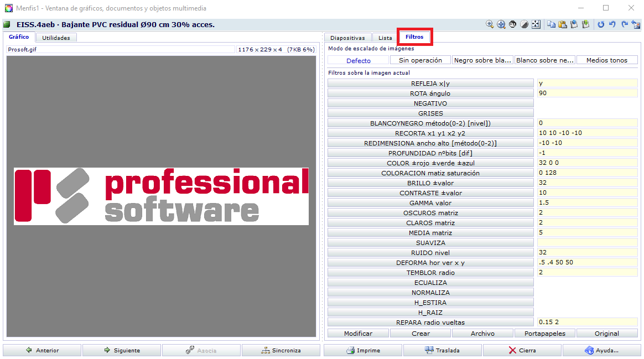The image size is (644, 359).
Task: Click the half-shaded contrast circle icon
Action: pyautogui.click(x=524, y=25)
